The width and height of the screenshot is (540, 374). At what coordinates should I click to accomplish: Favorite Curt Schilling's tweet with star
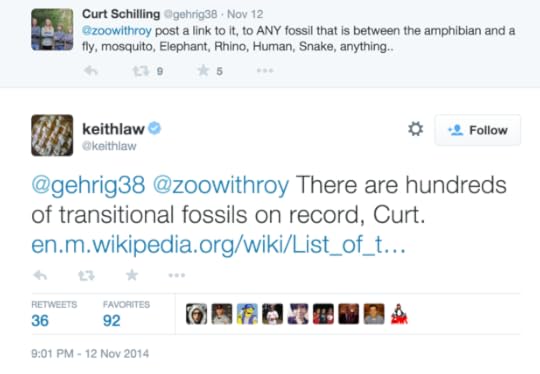point(204,71)
